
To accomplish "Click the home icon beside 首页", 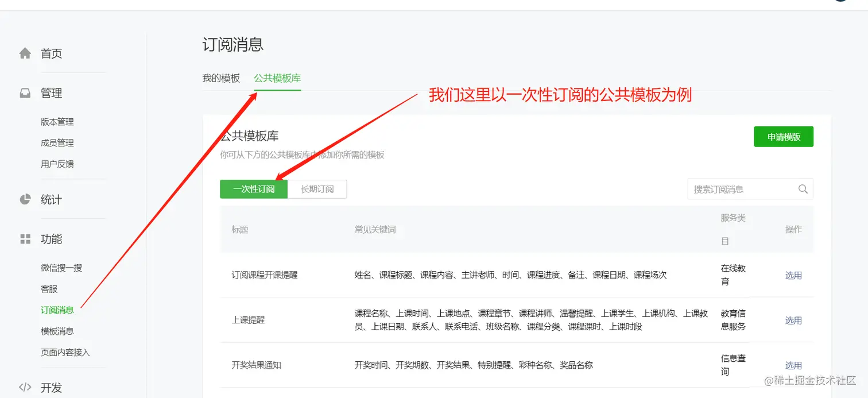I will pyautogui.click(x=25, y=53).
